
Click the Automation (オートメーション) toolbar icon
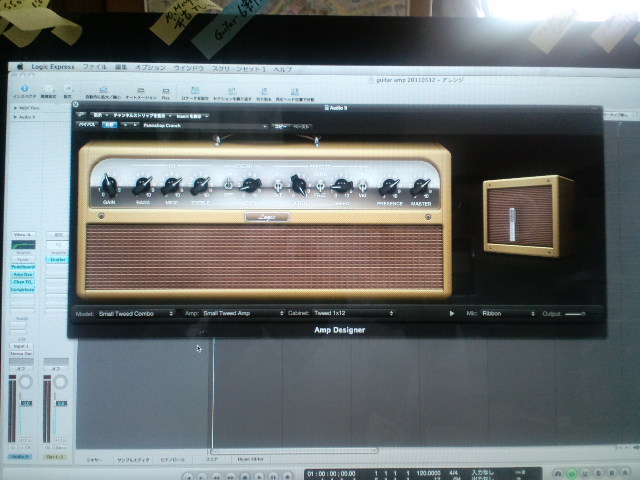tap(141, 93)
